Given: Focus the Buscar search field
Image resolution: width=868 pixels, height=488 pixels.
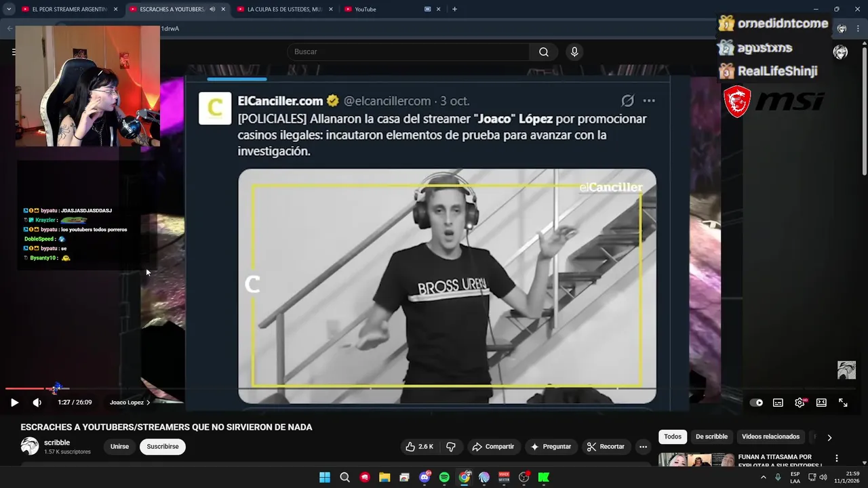Looking at the screenshot, I should pyautogui.click(x=408, y=52).
